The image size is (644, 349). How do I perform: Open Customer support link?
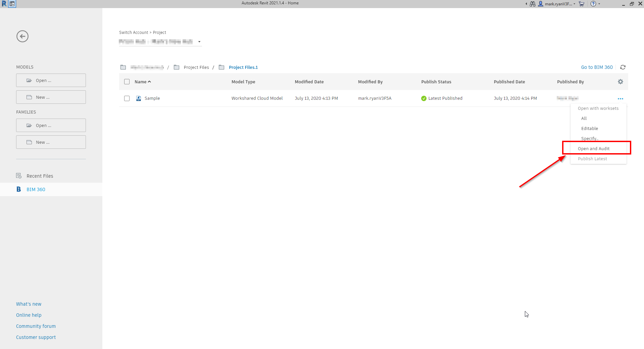pos(36,337)
